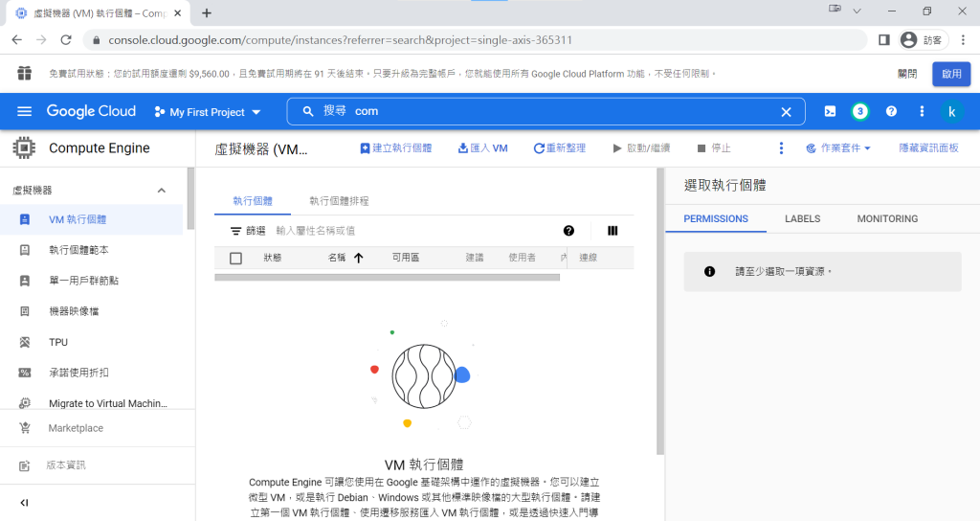Switch to the 執行個體排程 tab

[339, 201]
